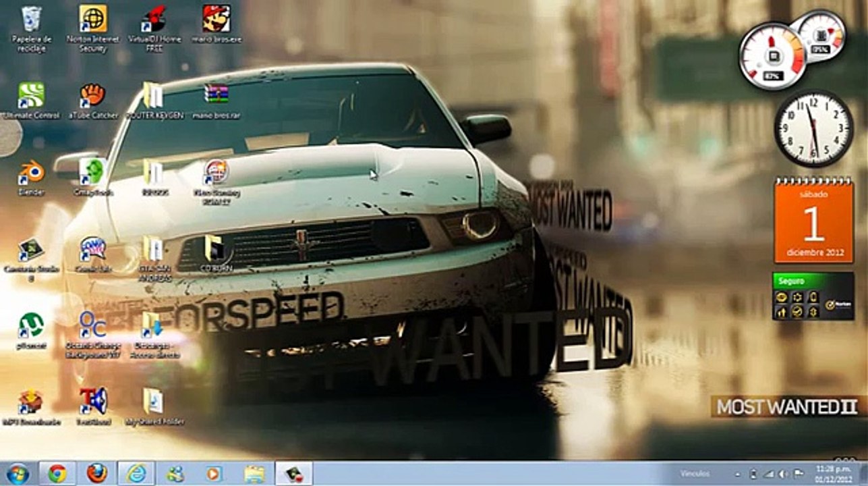Launch Firefox from the taskbar
Image resolution: width=868 pixels, height=486 pixels.
[96, 474]
